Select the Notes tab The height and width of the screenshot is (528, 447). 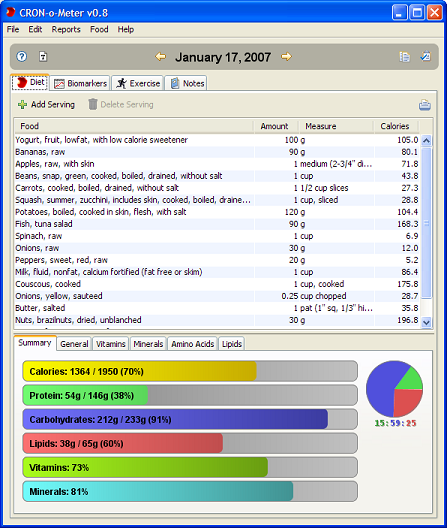pyautogui.click(x=186, y=83)
